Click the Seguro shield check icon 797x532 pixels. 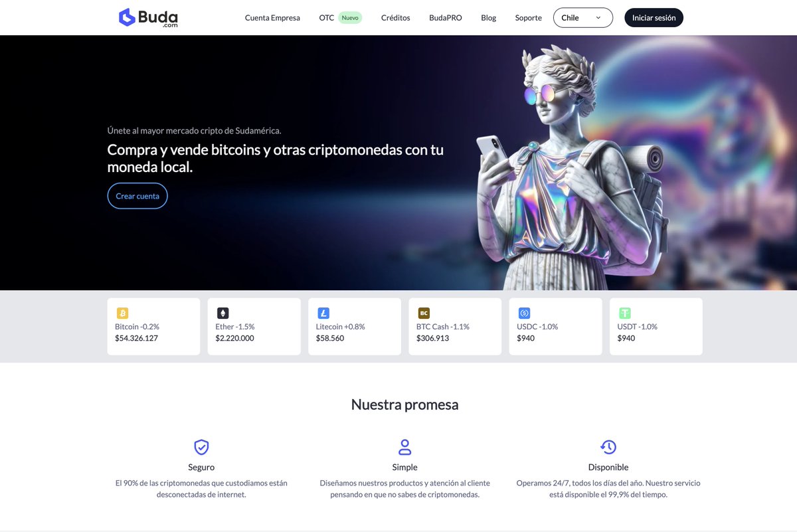(201, 446)
